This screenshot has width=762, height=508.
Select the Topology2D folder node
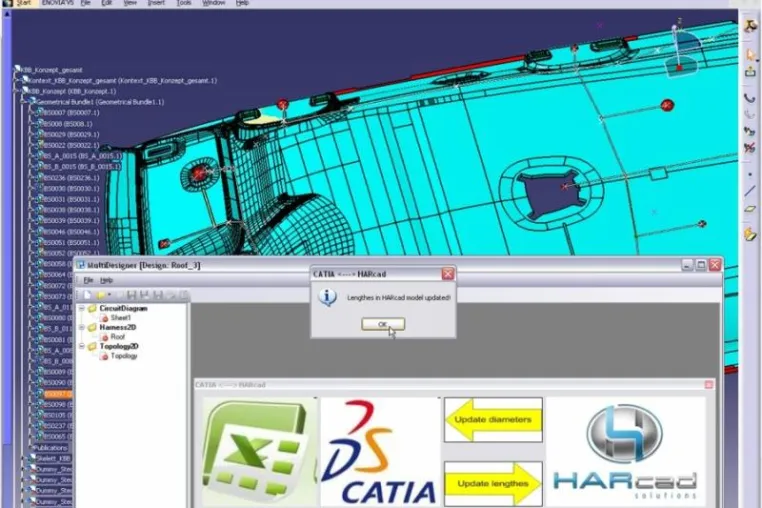(119, 347)
